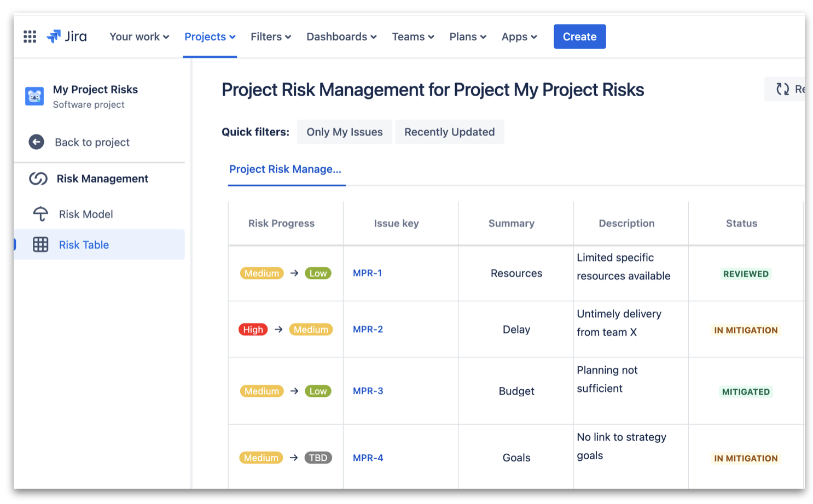Sort by the Status column header
This screenshot has width=813, height=504.
point(741,223)
